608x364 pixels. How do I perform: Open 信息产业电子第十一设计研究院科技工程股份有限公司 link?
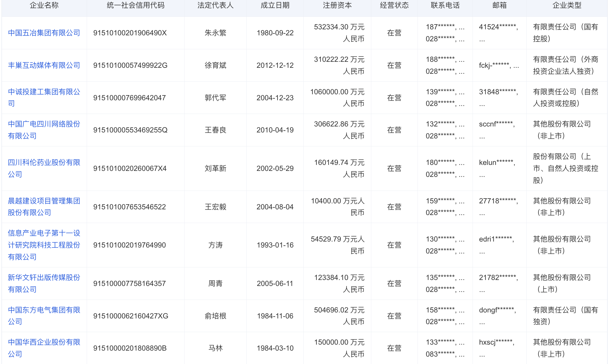click(44, 245)
